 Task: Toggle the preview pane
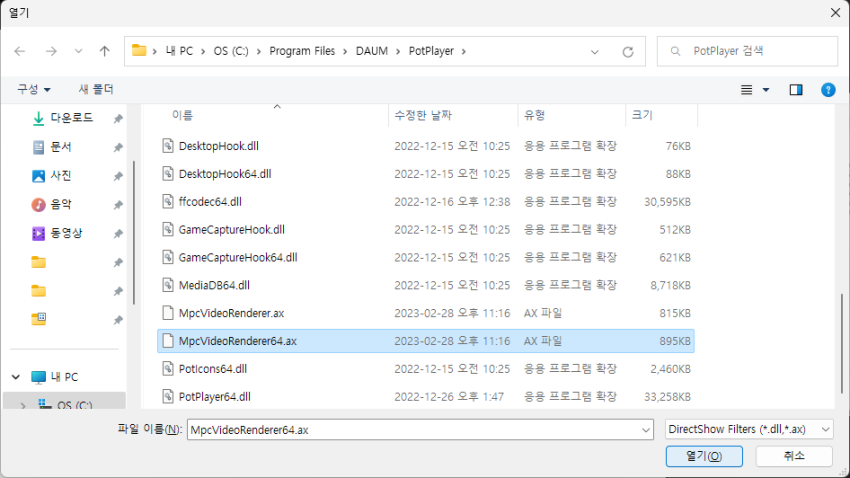click(796, 89)
